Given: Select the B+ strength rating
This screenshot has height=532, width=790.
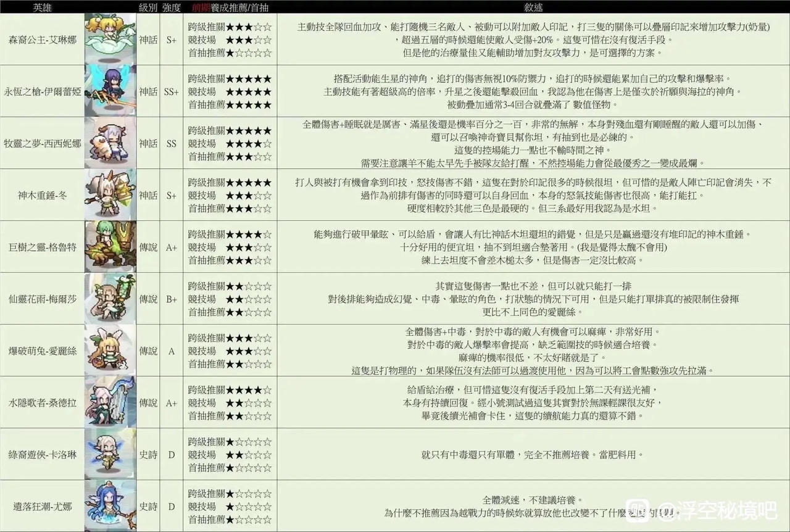Looking at the screenshot, I should (172, 299).
